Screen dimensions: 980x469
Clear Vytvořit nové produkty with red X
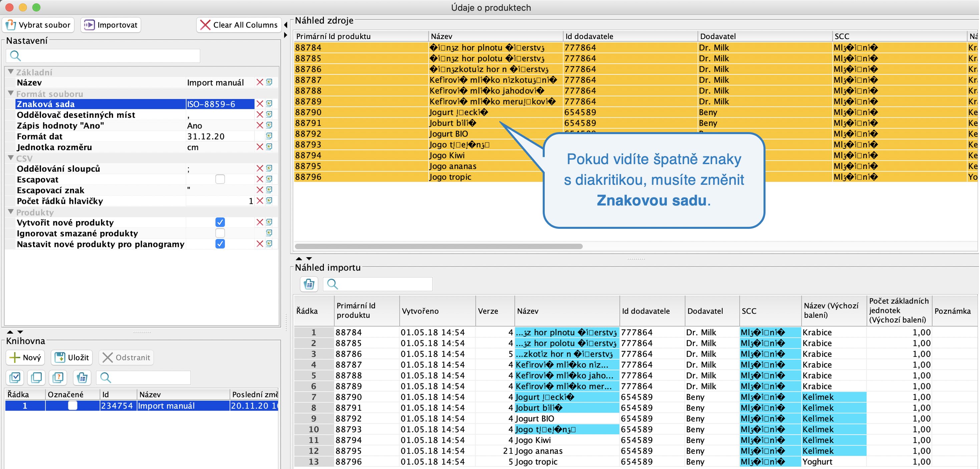(x=260, y=222)
